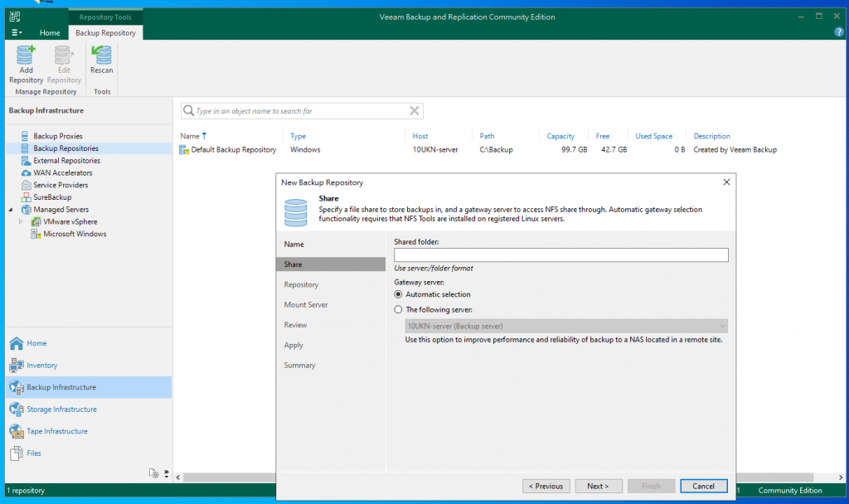Select External Repositories tree node

click(x=66, y=161)
